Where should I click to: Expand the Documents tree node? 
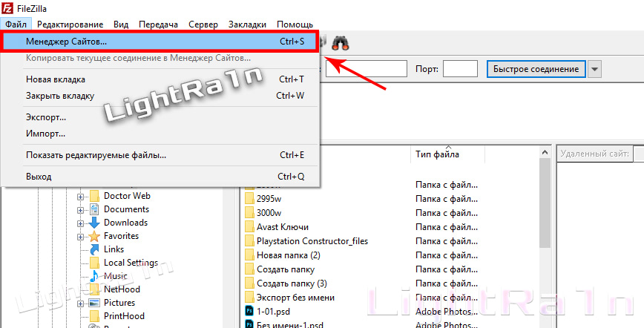(x=80, y=210)
